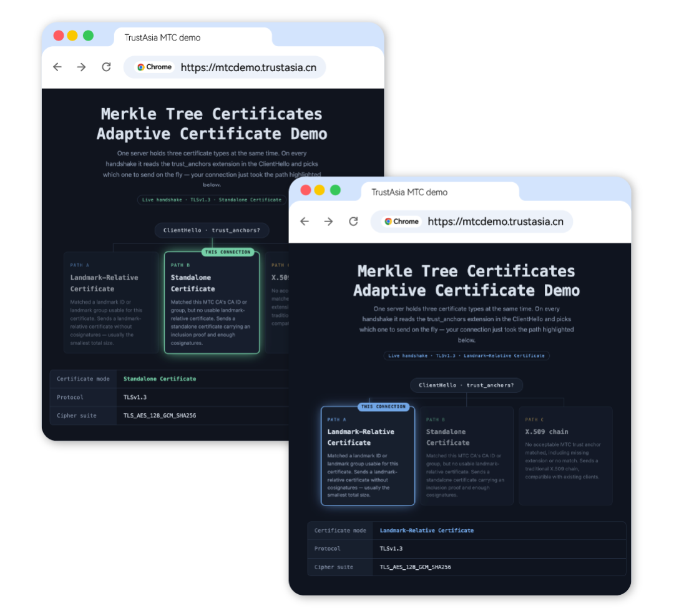Click Standalone Certificate handshake badge in rear window
Image resolution: width=674 pixels, height=616 pixels.
point(212,200)
